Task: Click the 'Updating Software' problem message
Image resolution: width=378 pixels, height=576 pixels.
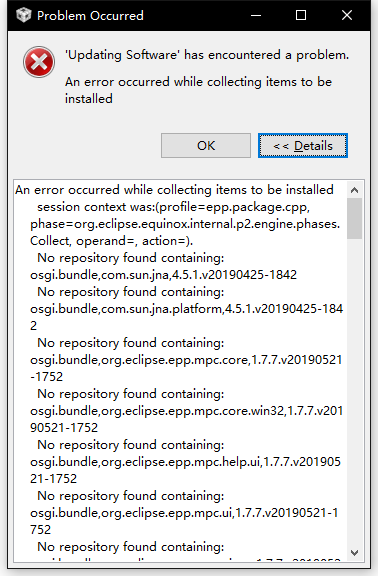Action: [207, 55]
